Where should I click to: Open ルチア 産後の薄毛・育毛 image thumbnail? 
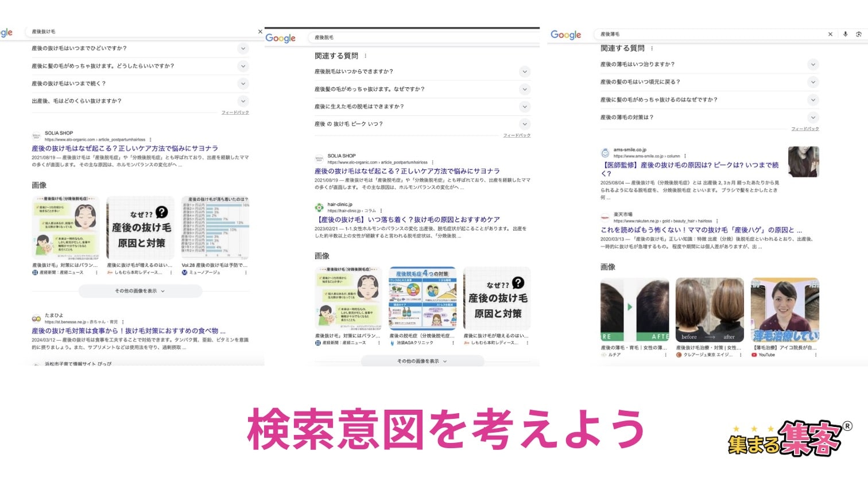(x=634, y=310)
